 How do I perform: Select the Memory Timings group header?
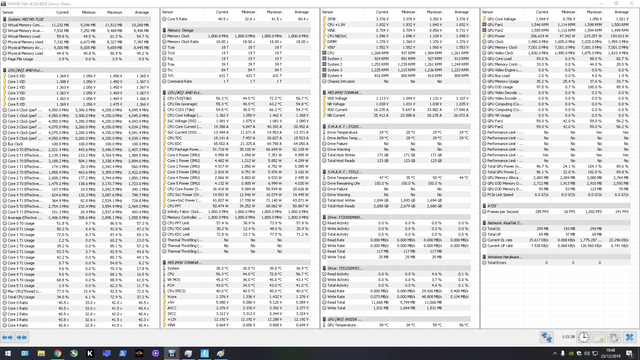click(236, 30)
